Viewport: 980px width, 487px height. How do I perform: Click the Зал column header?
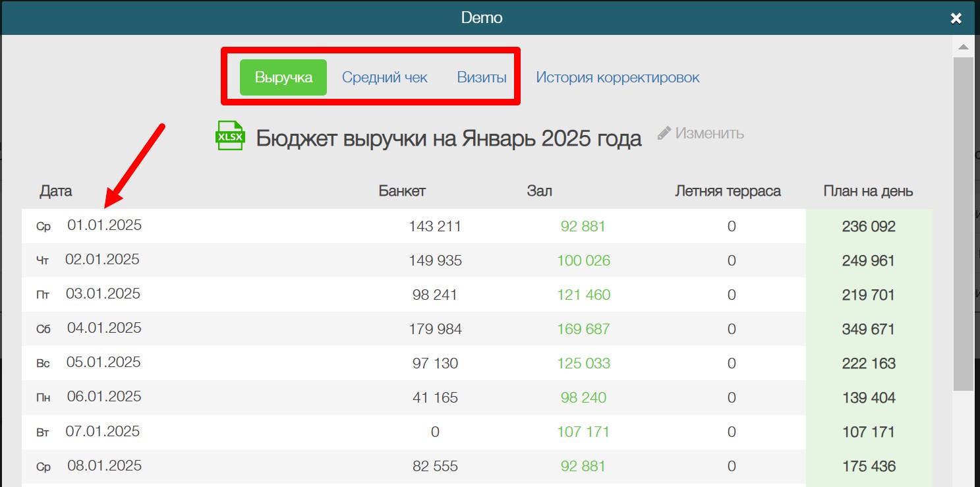point(539,191)
